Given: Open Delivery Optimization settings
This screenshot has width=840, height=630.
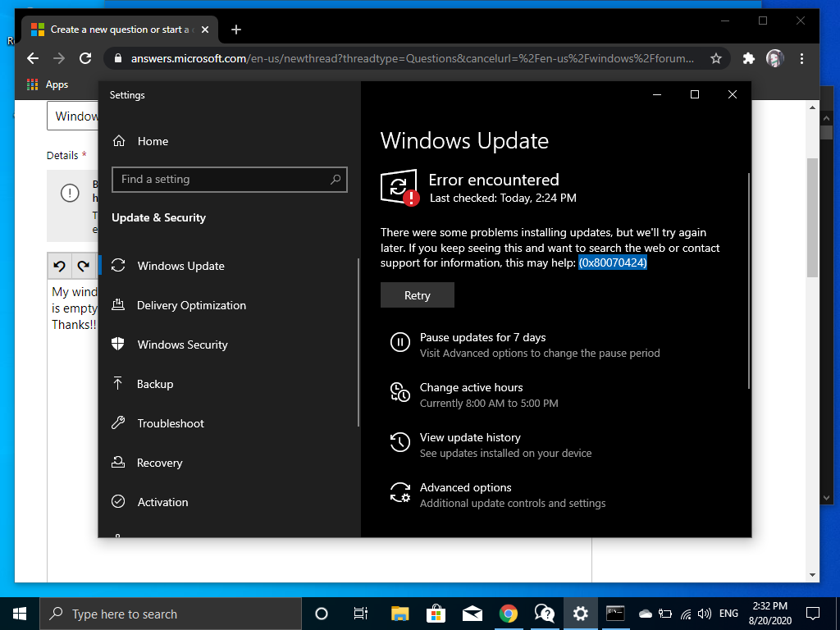Looking at the screenshot, I should click(191, 305).
